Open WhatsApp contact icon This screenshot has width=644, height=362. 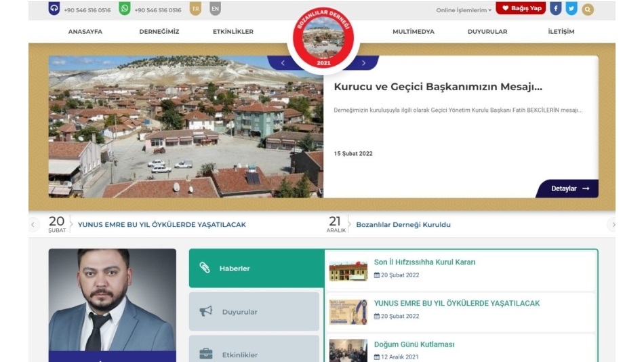coord(125,9)
